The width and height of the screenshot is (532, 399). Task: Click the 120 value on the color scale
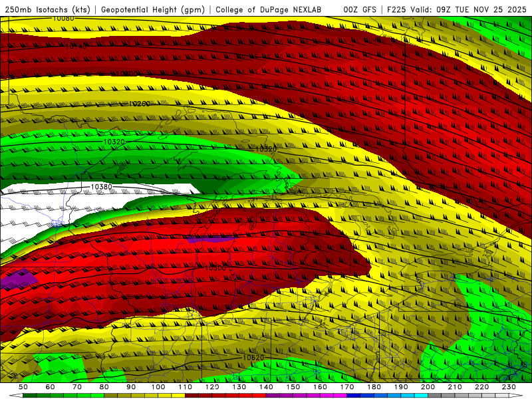pos(212,387)
